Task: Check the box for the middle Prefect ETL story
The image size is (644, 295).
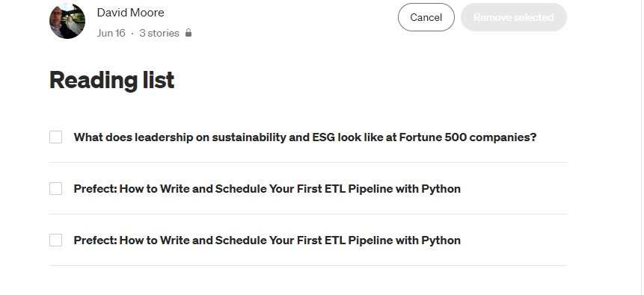Action: click(56, 189)
